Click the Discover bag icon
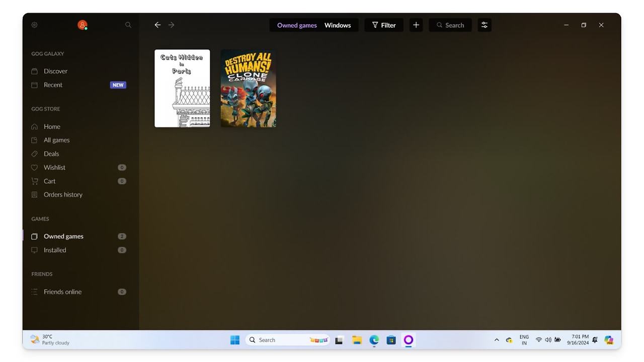The width and height of the screenshot is (644, 362). click(x=34, y=71)
